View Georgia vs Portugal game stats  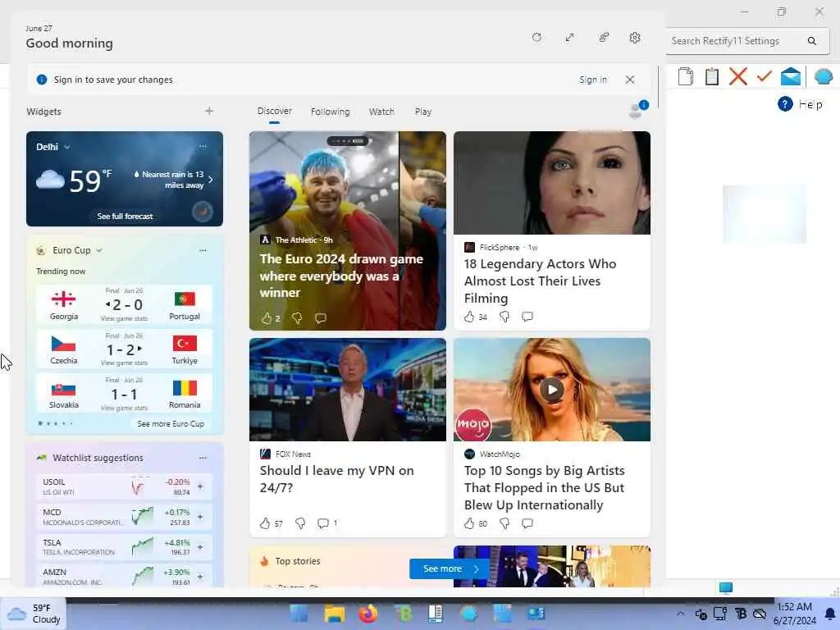click(x=124, y=318)
